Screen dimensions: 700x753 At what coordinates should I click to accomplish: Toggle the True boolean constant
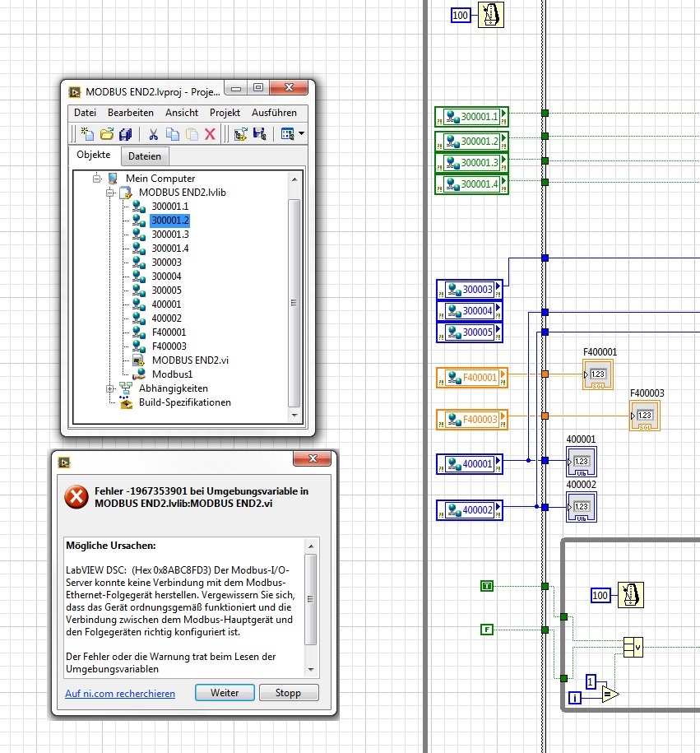click(x=487, y=586)
